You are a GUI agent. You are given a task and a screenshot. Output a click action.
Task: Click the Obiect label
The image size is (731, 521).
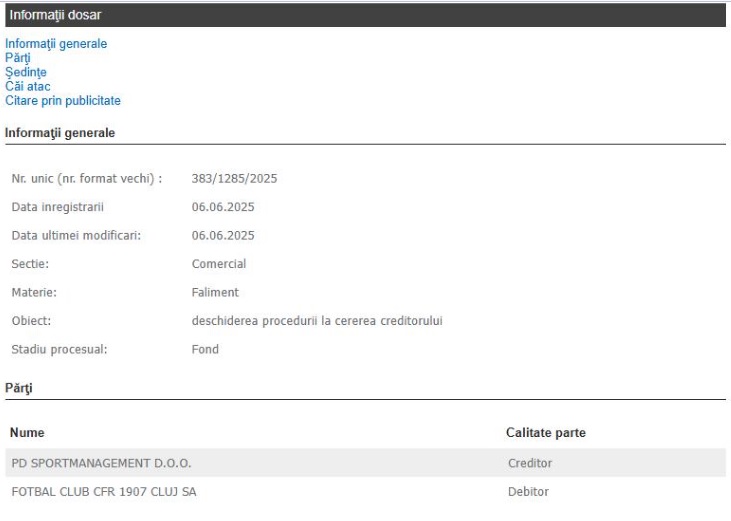click(x=31, y=321)
